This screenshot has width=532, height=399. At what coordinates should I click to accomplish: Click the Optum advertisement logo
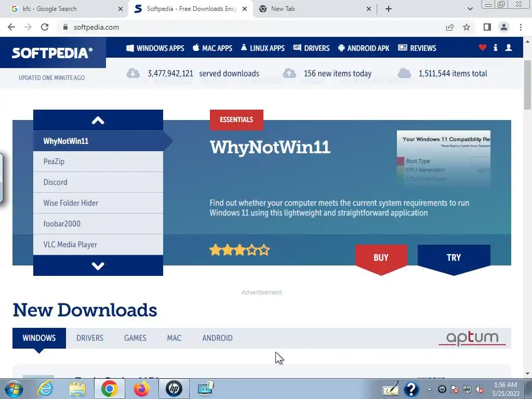472,338
